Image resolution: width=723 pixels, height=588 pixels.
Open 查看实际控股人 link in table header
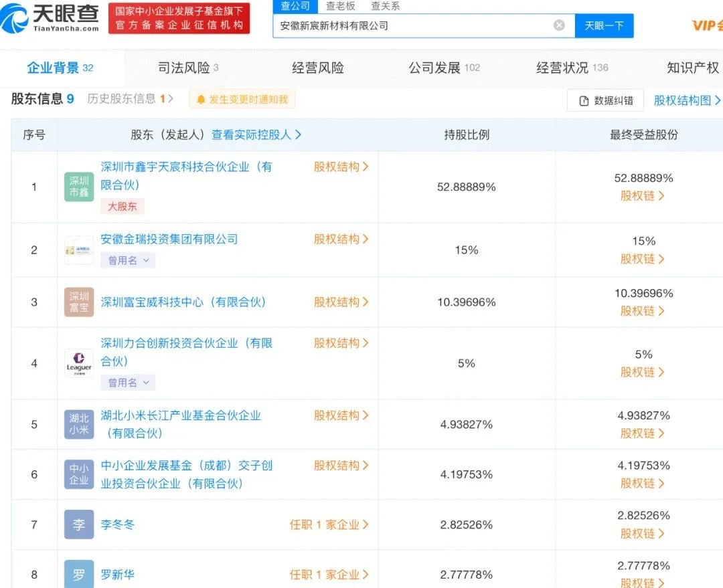pyautogui.click(x=256, y=134)
